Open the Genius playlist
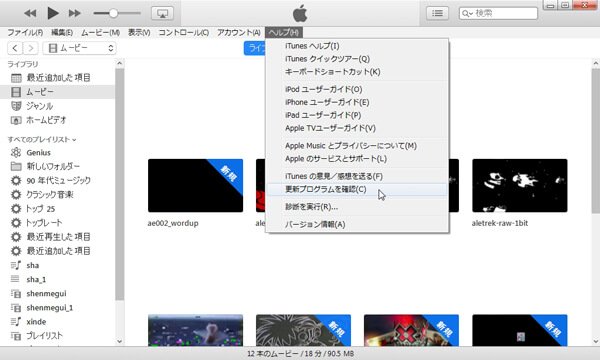 57,153
